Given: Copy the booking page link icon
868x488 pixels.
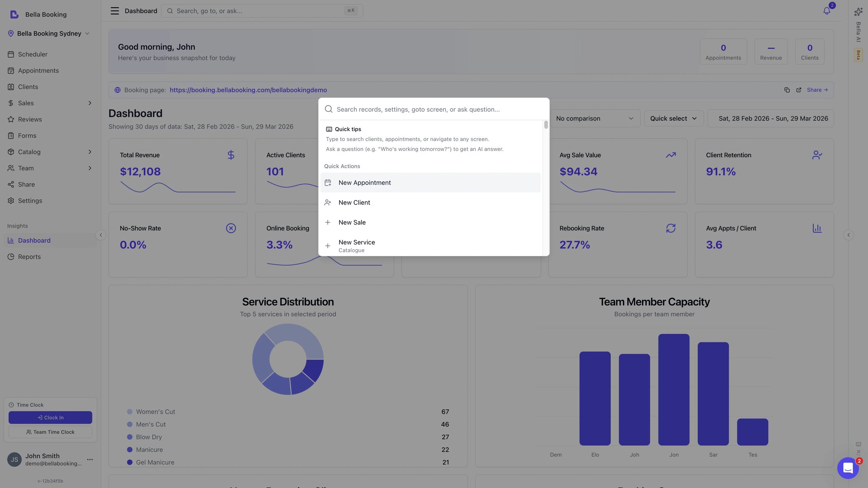Looking at the screenshot, I should coord(787,90).
